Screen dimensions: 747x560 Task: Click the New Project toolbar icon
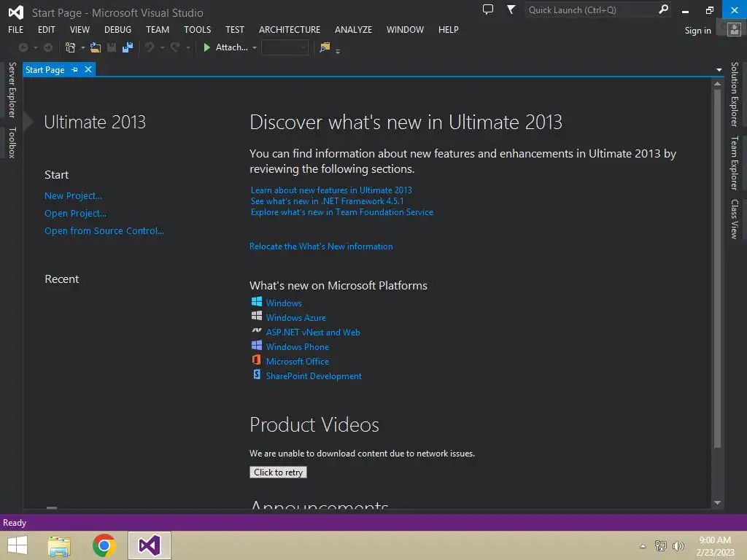70,47
